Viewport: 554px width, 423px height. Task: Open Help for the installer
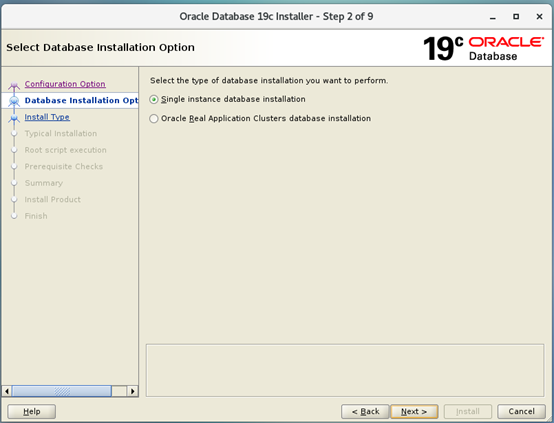click(31, 411)
